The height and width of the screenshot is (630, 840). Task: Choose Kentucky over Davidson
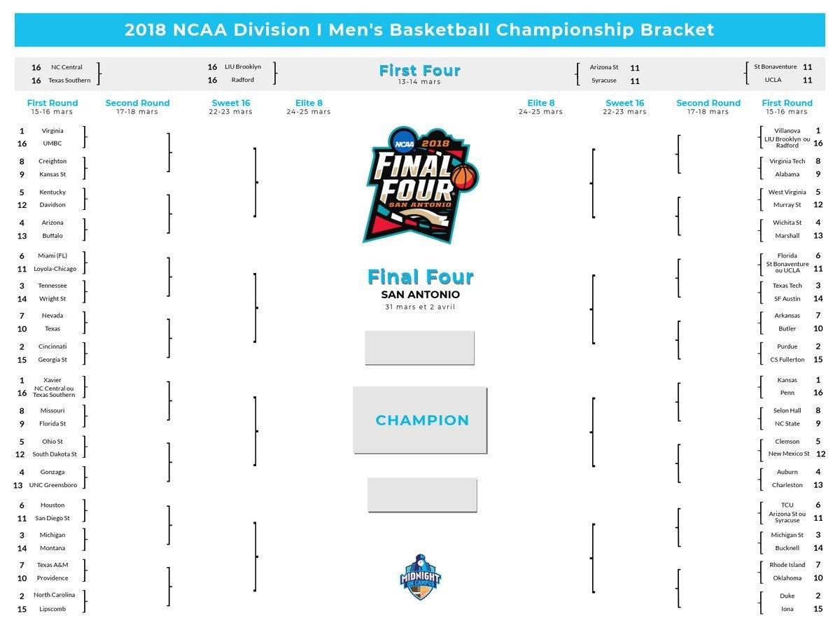click(52, 192)
